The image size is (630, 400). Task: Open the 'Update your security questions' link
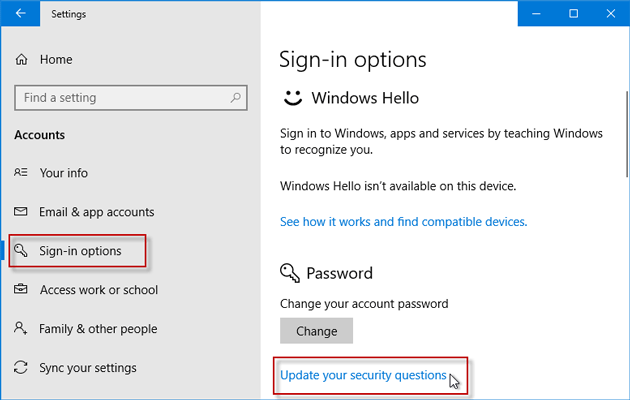[x=363, y=375]
